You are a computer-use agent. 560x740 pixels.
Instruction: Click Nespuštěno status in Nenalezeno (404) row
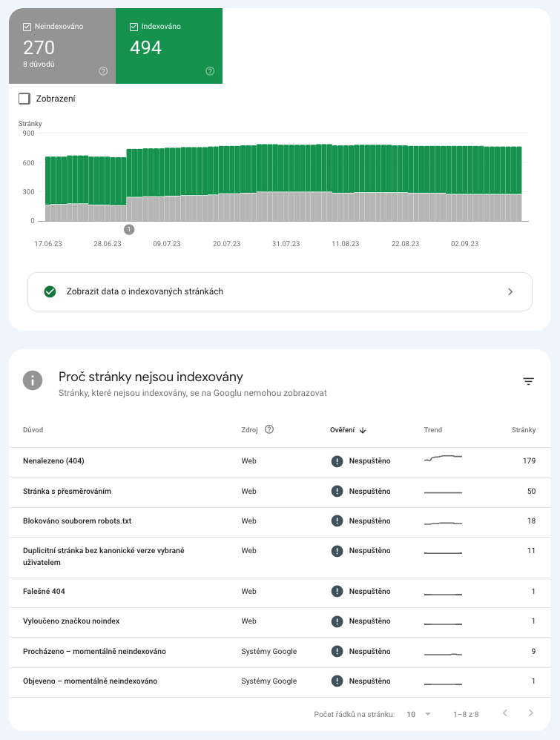369,461
